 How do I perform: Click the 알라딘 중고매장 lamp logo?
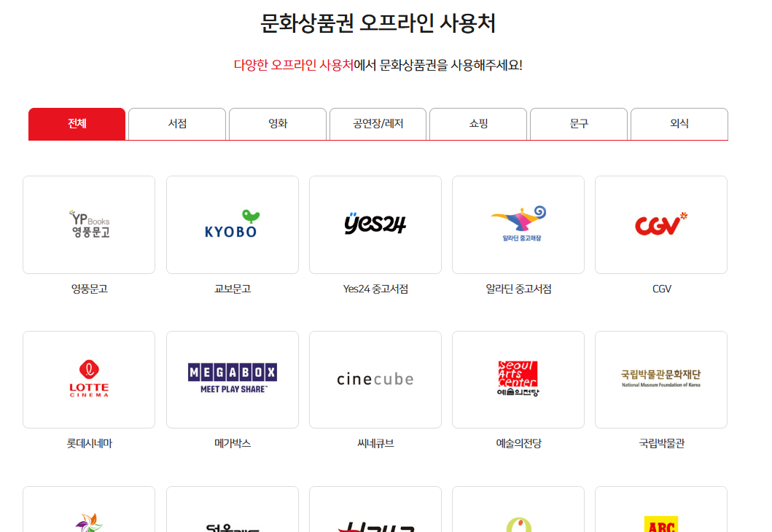[x=518, y=225]
